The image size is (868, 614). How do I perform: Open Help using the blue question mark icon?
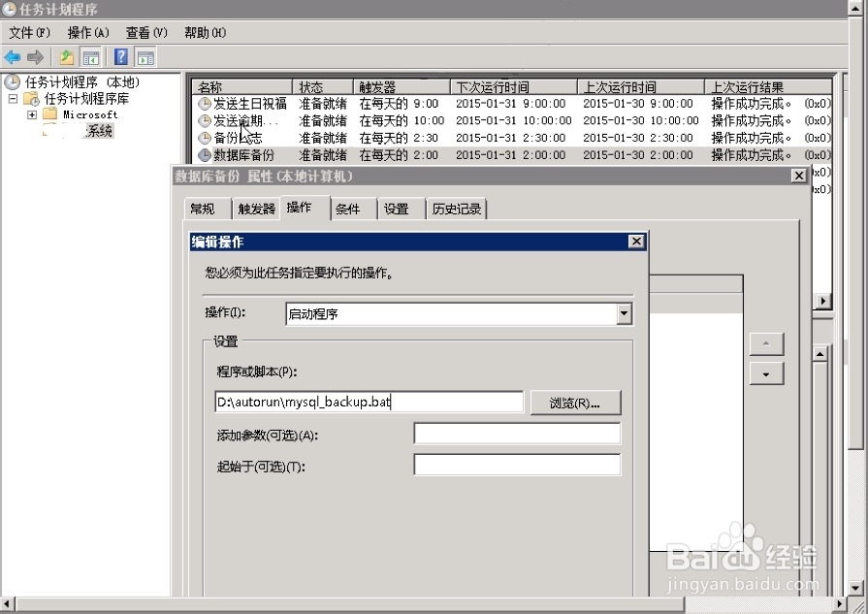[119, 56]
